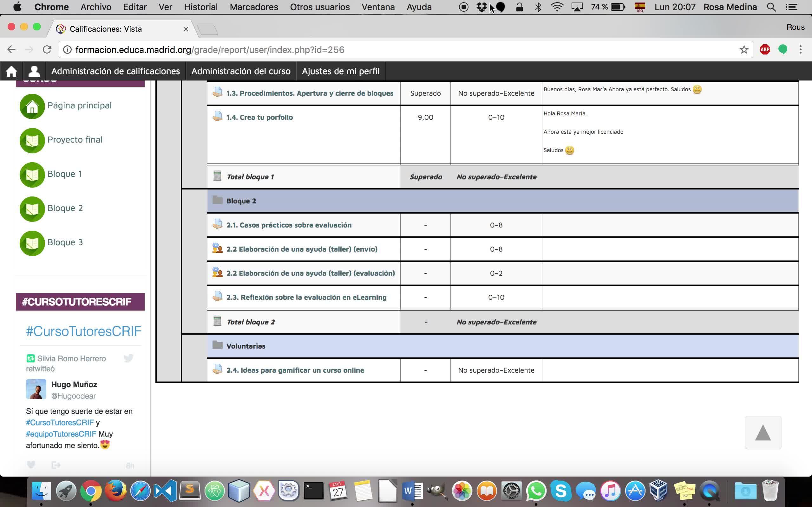Open the Historial menu in menu bar

click(x=201, y=7)
